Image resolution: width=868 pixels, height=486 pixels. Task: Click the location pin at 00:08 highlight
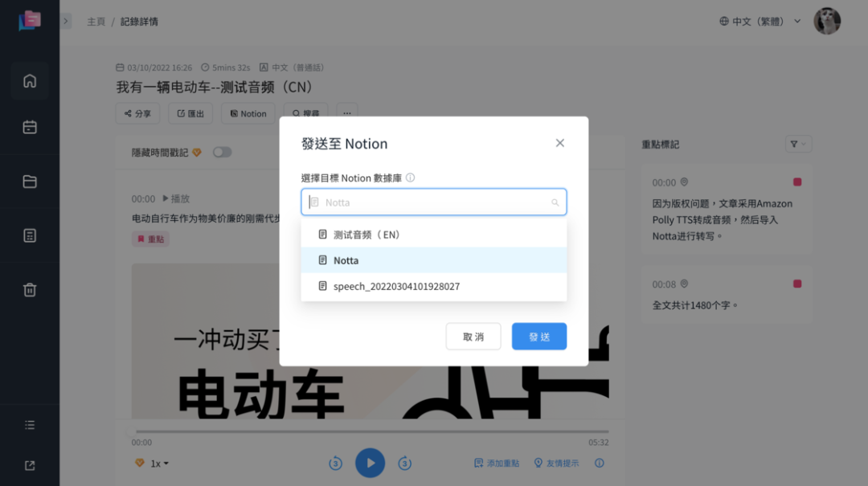coord(684,284)
